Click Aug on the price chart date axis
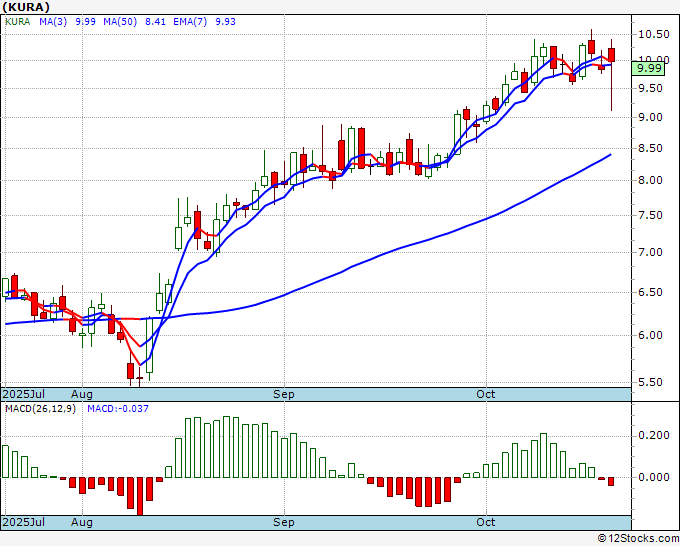 [82, 394]
